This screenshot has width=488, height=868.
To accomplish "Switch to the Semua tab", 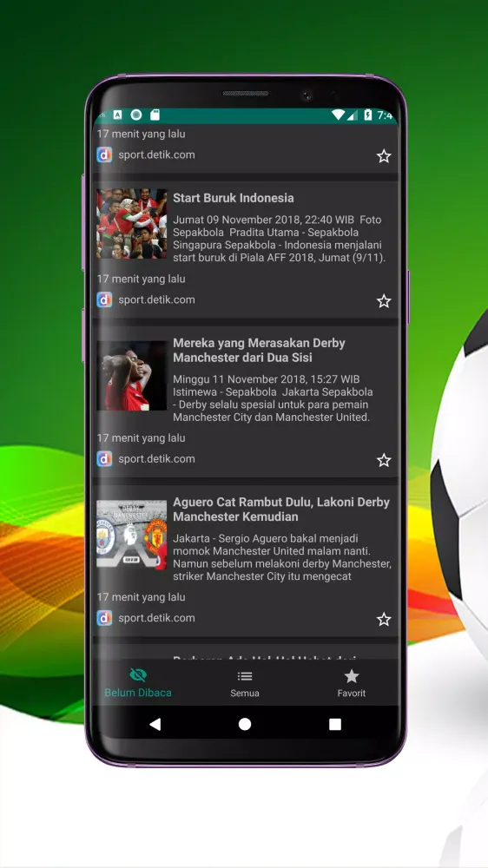I will [245, 682].
